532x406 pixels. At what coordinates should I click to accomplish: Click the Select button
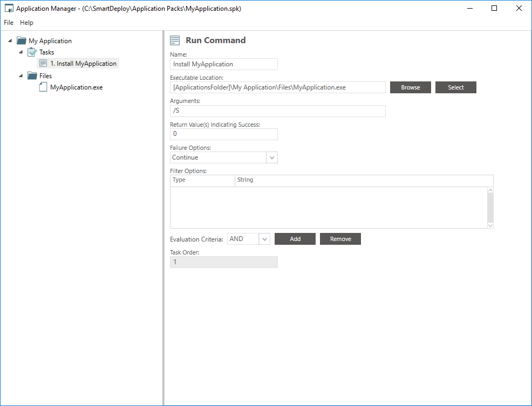[x=456, y=87]
